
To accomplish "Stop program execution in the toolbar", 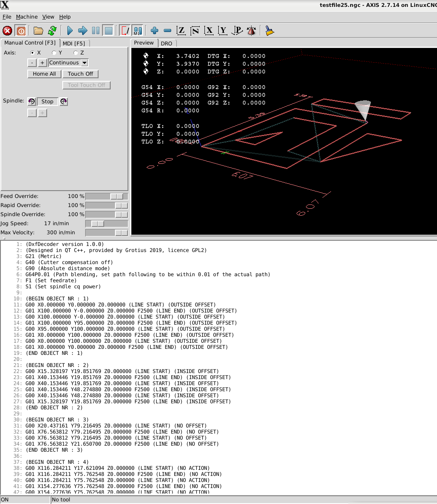I will pyautogui.click(x=108, y=31).
